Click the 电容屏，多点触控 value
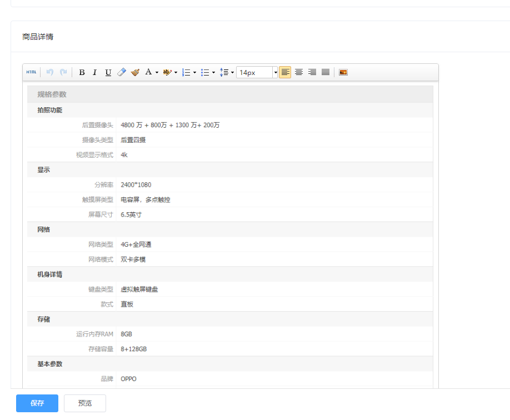 point(146,200)
